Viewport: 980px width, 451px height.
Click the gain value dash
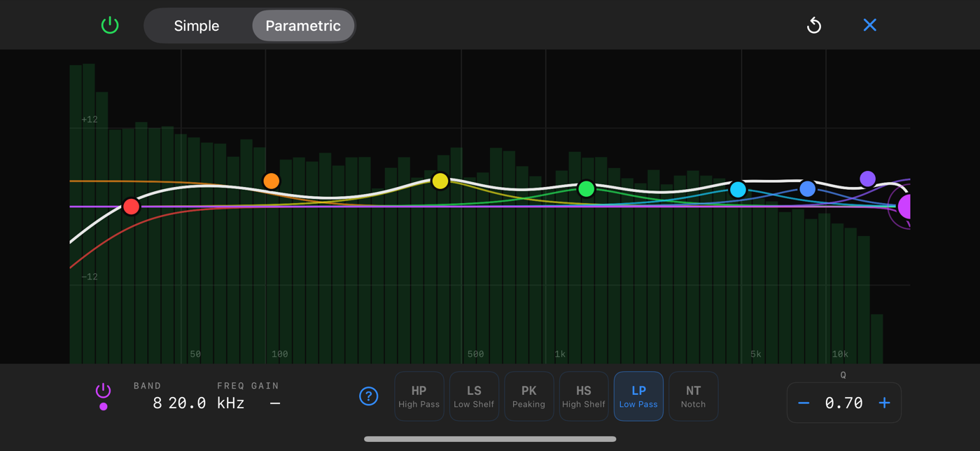275,403
